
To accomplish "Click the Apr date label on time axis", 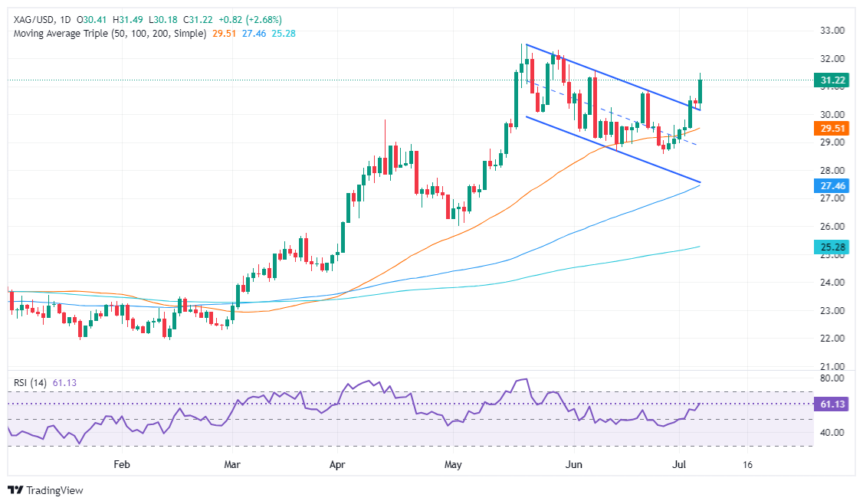I will click(x=336, y=464).
